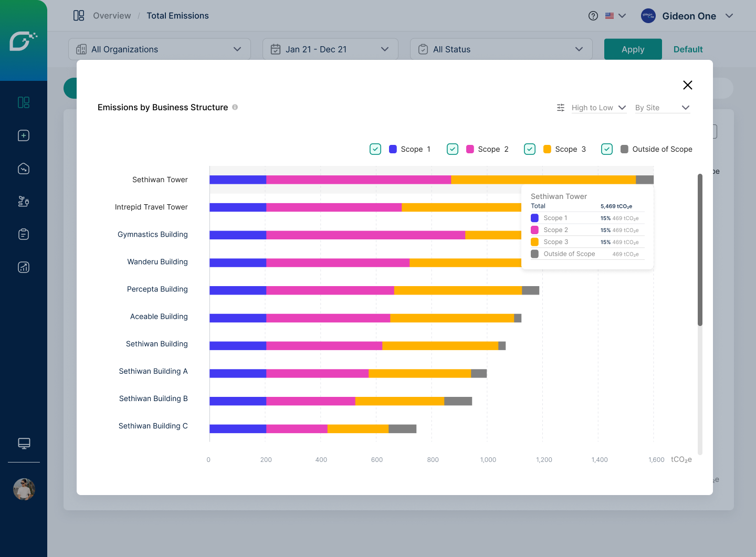Toggle the Scope 2 legend checkbox
Viewport: 756px width, 557px height.
pyautogui.click(x=453, y=149)
